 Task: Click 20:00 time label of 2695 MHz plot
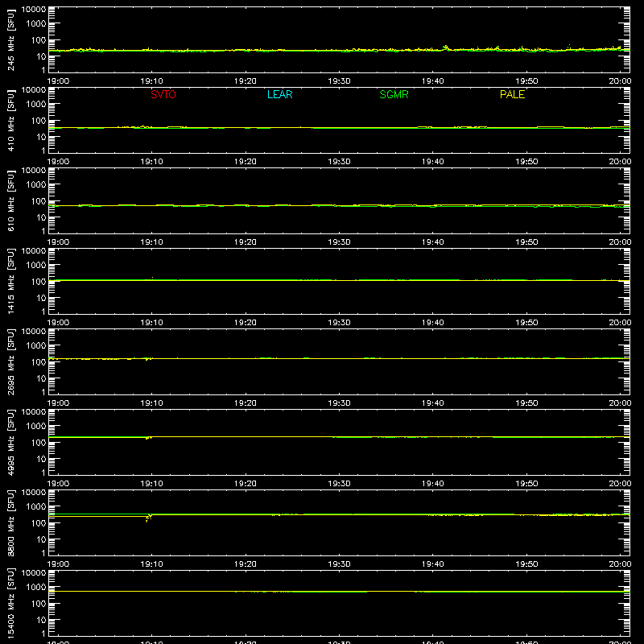click(x=620, y=403)
